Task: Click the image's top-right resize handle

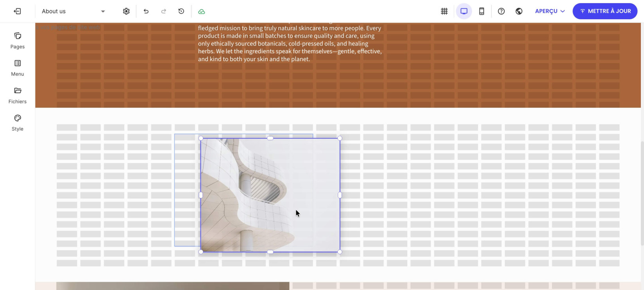Action: pyautogui.click(x=340, y=138)
